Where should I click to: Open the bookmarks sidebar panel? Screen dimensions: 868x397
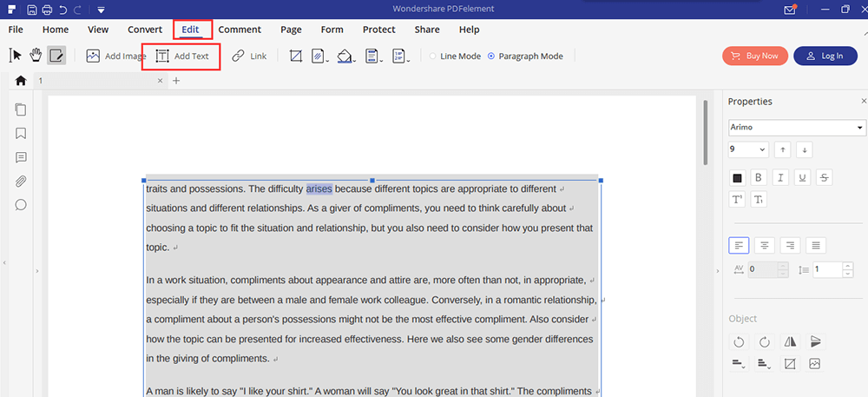click(x=21, y=134)
